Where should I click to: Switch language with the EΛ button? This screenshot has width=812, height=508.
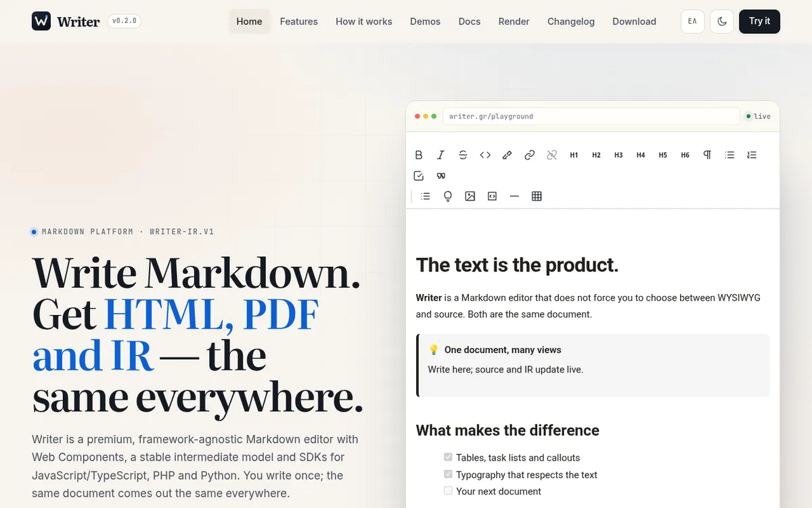click(x=692, y=22)
